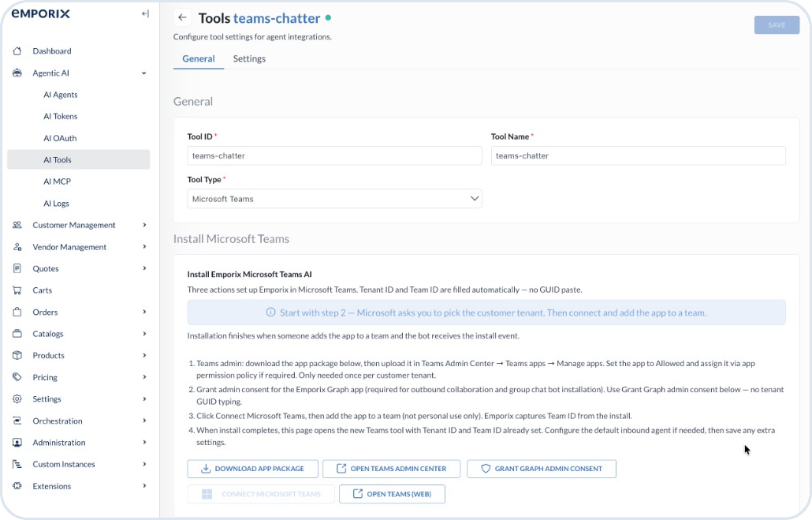Open AI Tokens in the sidebar

pyautogui.click(x=61, y=117)
